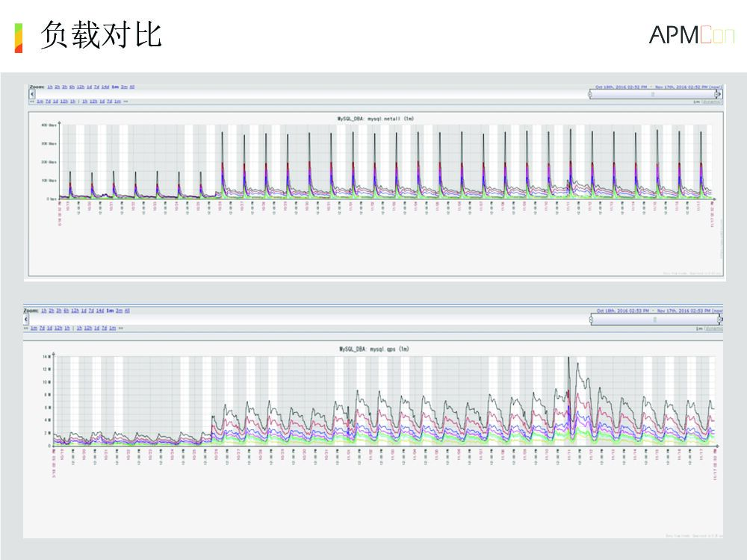Shift the netall graph forward by 7d
Viewport: 747px width, 560px height.
point(110,102)
